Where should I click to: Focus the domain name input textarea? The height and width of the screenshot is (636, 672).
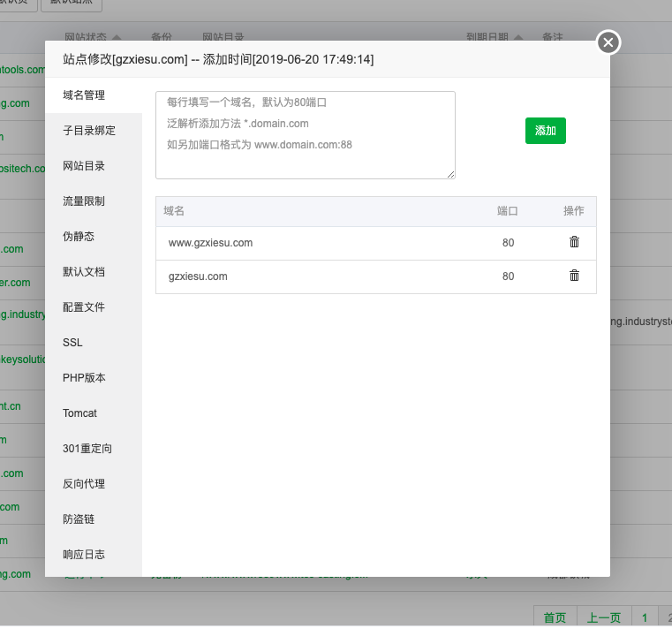pos(305,134)
